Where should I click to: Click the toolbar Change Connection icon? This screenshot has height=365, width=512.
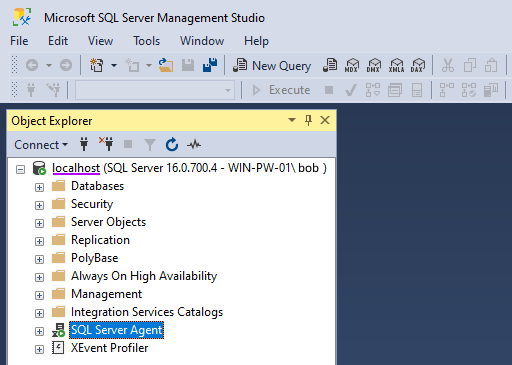tap(53, 90)
